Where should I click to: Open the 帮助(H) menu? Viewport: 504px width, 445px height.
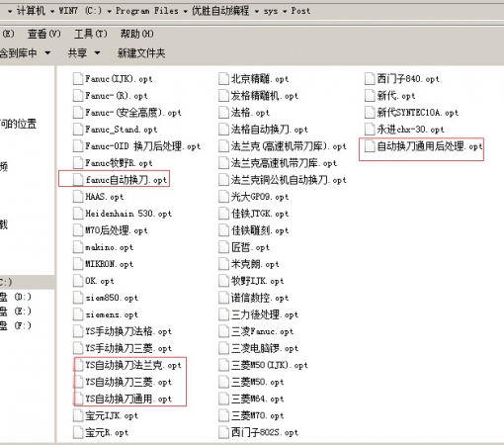(x=136, y=34)
